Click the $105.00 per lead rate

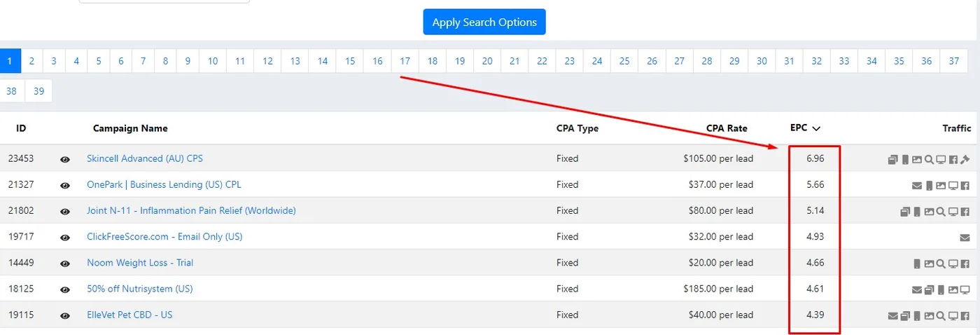click(x=718, y=158)
